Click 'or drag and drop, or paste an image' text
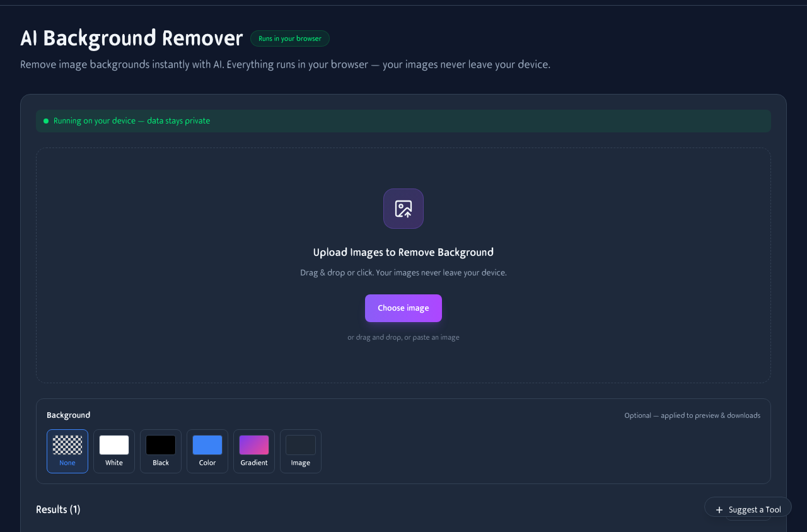The image size is (807, 532). coord(403,337)
